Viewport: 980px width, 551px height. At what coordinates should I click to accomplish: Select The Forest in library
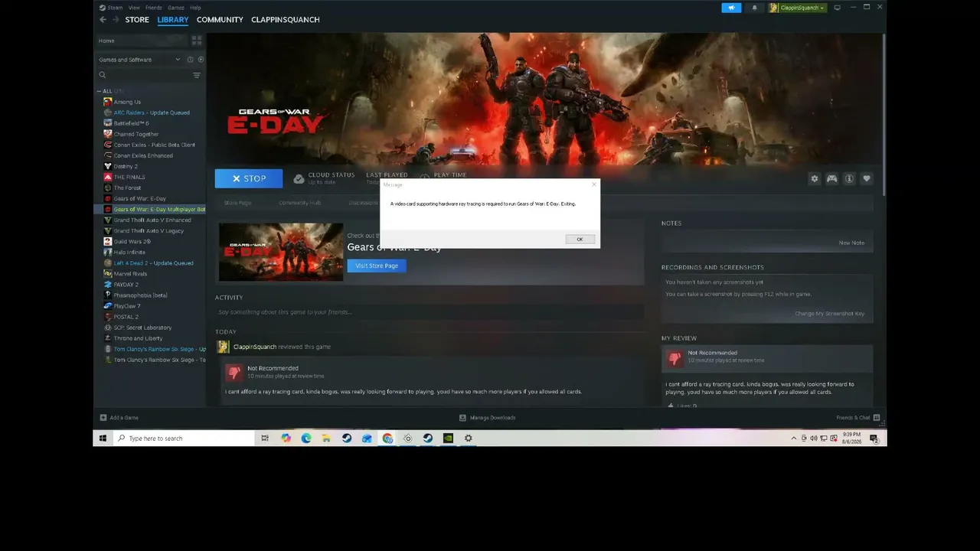127,187
